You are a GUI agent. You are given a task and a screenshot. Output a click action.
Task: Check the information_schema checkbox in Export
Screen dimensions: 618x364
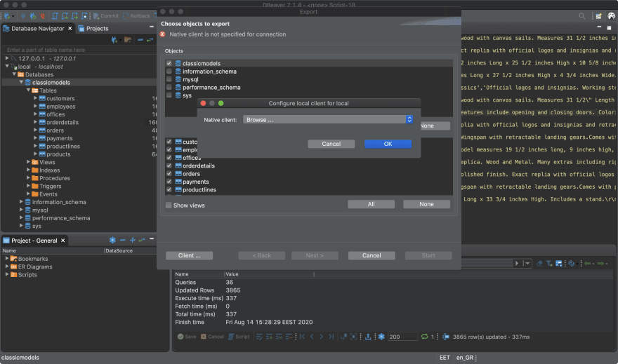click(169, 72)
